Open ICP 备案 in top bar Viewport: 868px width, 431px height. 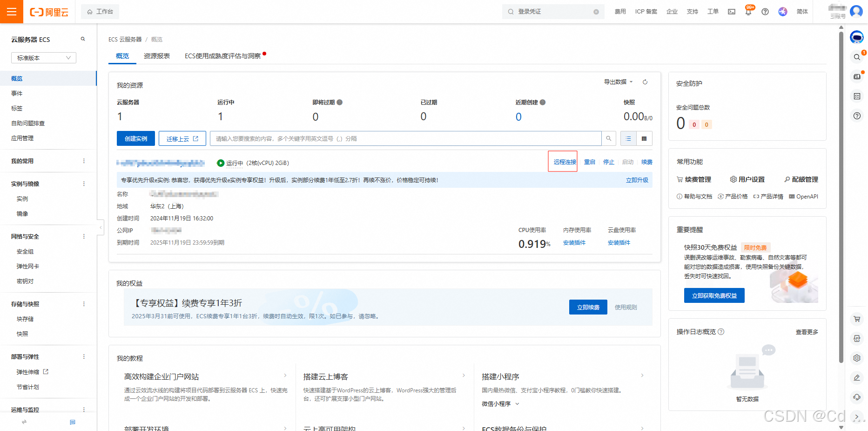click(x=646, y=12)
